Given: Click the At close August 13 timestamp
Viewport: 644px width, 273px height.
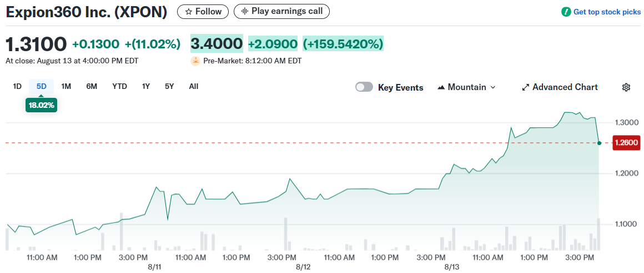Looking at the screenshot, I should click(x=72, y=61).
